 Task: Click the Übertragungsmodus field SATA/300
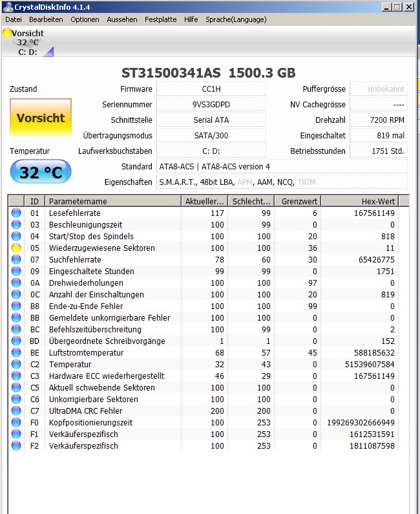(x=211, y=135)
